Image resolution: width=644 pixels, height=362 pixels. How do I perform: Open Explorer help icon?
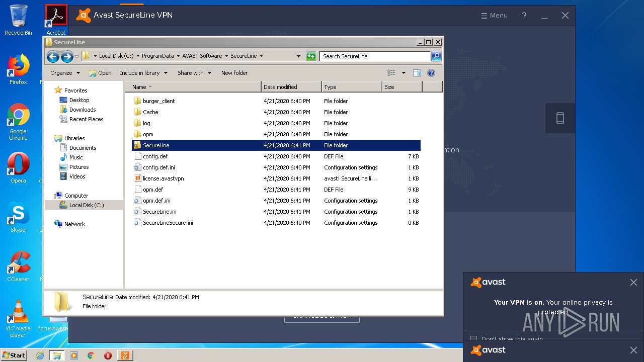tap(431, 73)
